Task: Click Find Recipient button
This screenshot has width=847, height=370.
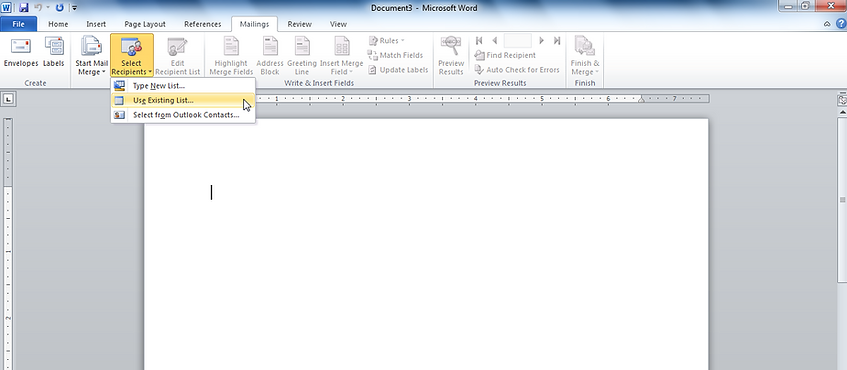Action: 505,55
